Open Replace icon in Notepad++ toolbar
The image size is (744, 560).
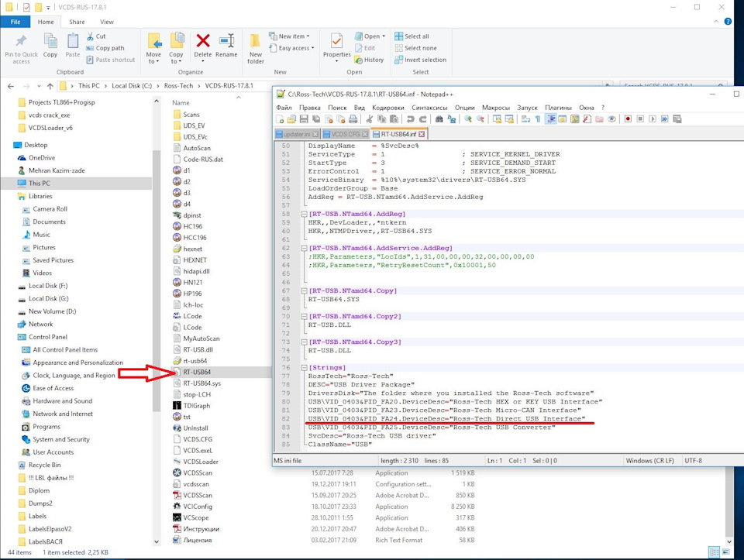pos(452,119)
